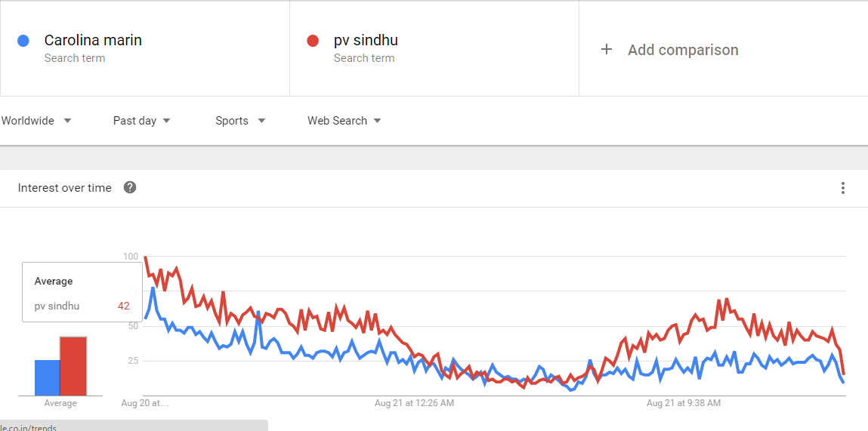The height and width of the screenshot is (431, 868).
Task: Open the Sports category dropdown
Action: pyautogui.click(x=240, y=121)
